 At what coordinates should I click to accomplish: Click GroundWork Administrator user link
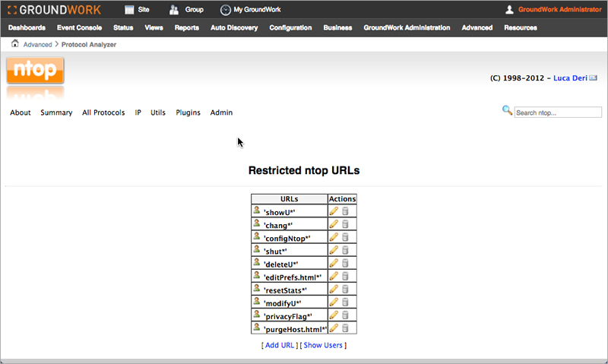point(559,10)
